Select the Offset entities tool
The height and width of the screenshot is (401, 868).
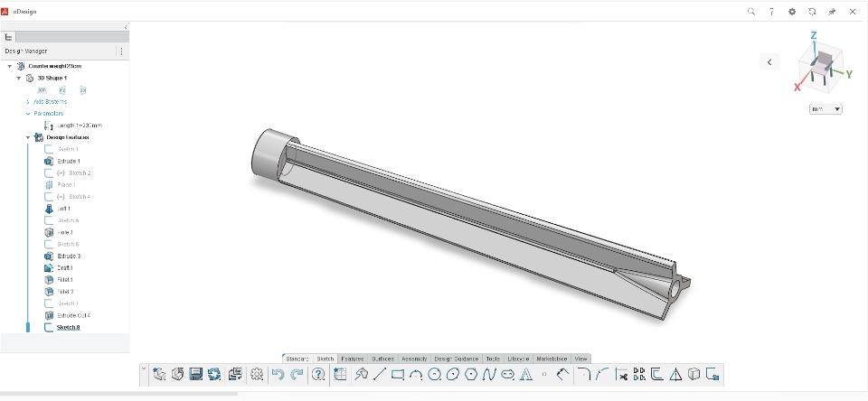tap(657, 375)
